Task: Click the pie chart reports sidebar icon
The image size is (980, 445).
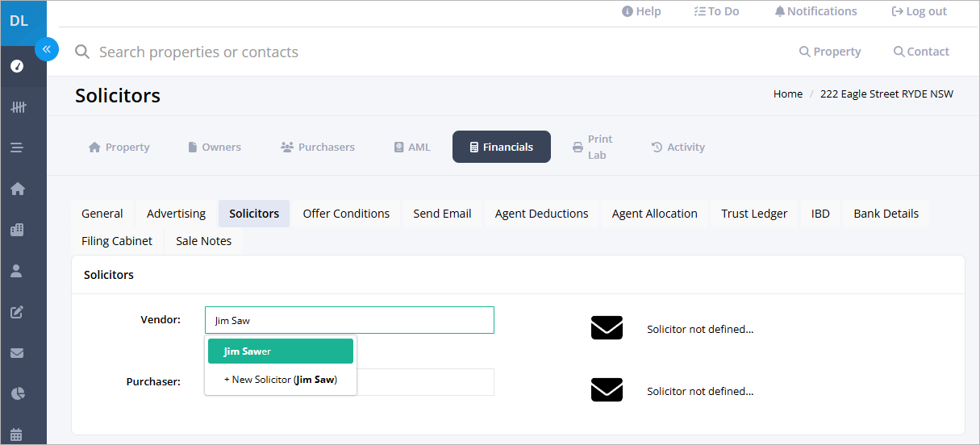Action: (x=17, y=393)
